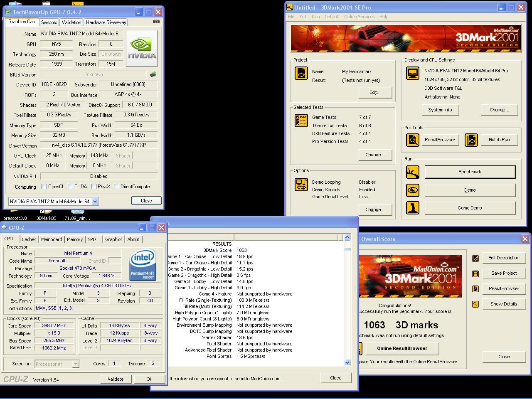Click the Benchmark run icon
532x399 pixels.
[x=413, y=172]
